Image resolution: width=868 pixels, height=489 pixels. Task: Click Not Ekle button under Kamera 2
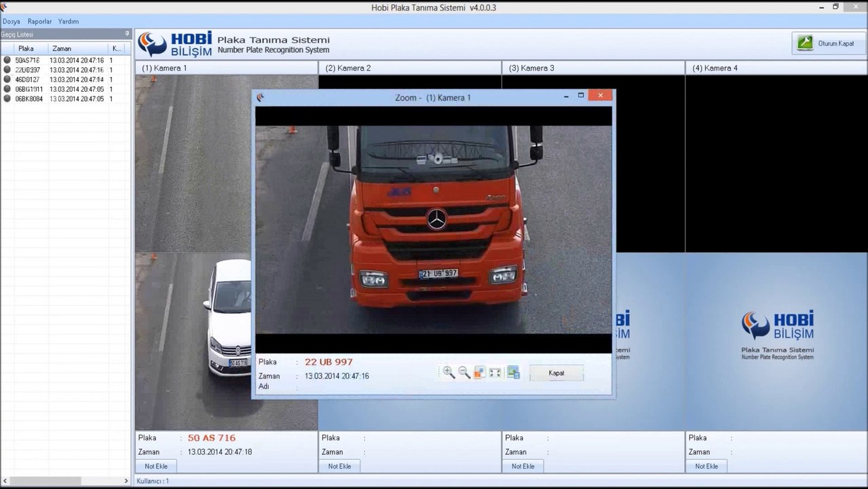[x=339, y=467]
